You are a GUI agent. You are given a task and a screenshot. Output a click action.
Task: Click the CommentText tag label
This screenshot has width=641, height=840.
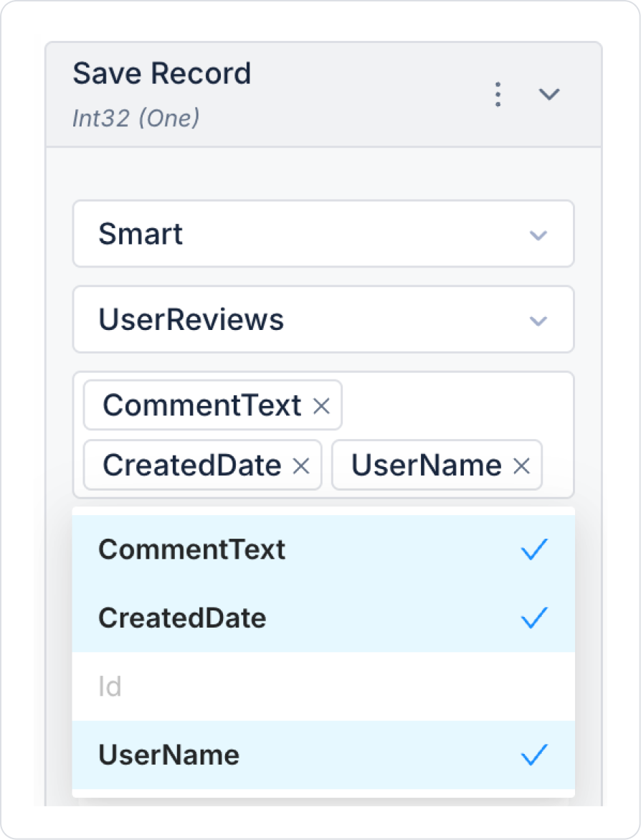[x=201, y=406]
